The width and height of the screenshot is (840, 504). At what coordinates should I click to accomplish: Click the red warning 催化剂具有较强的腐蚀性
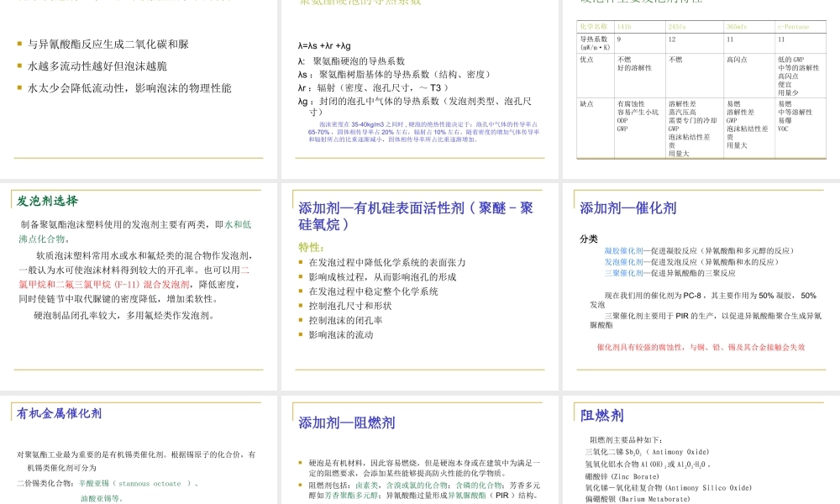click(701, 347)
